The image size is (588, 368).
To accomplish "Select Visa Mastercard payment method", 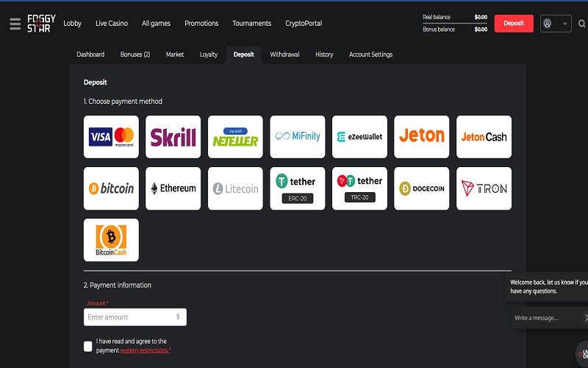I will pyautogui.click(x=111, y=137).
